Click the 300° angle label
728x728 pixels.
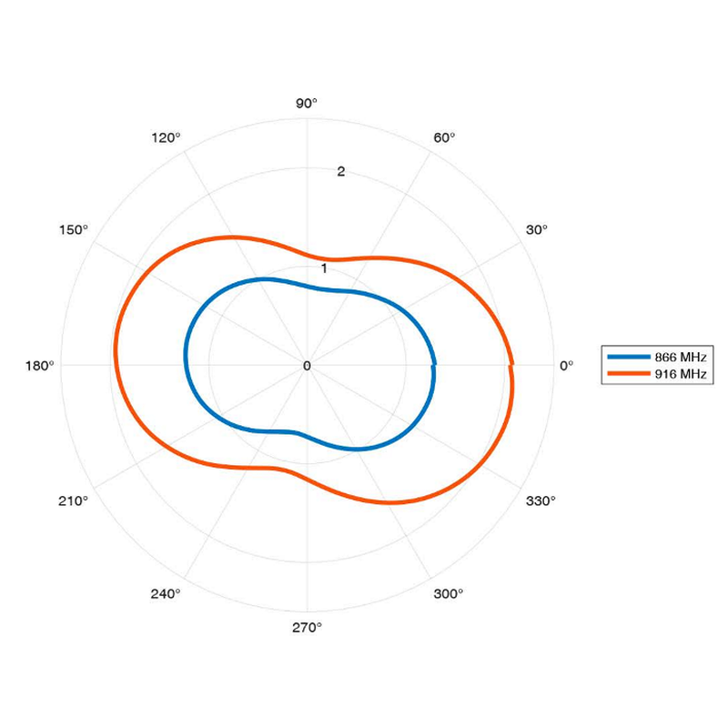coord(448,593)
